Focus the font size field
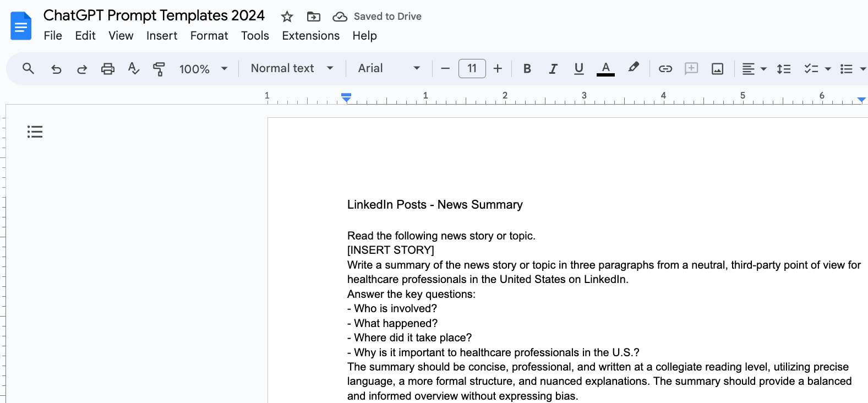The height and width of the screenshot is (403, 868). point(472,68)
